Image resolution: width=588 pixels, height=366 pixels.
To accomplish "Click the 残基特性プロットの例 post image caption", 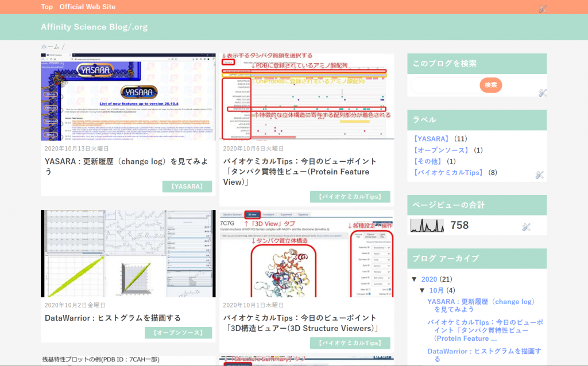I will click(x=100, y=360).
